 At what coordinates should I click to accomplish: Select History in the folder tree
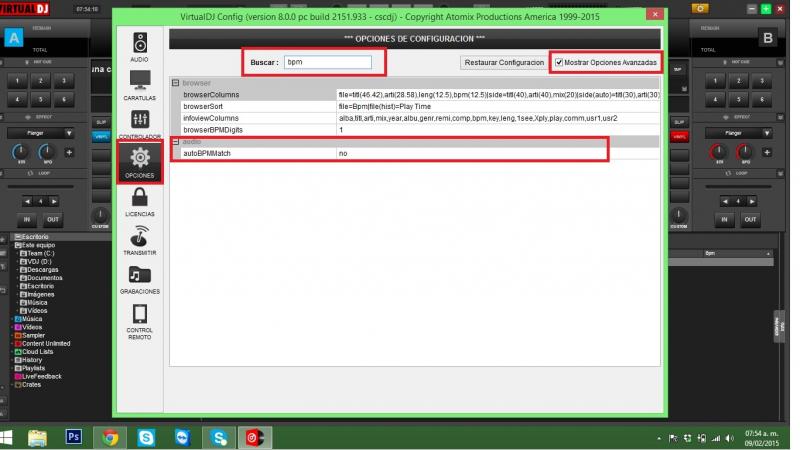[x=29, y=360]
